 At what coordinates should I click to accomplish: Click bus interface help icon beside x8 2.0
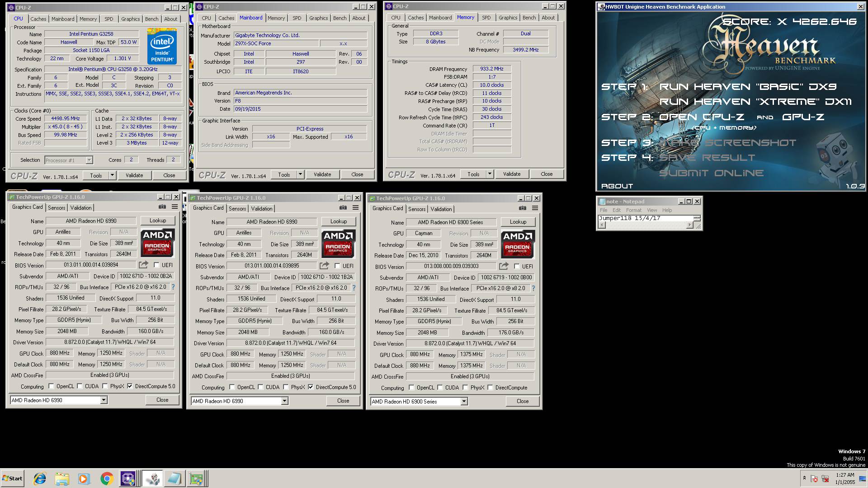(x=533, y=288)
